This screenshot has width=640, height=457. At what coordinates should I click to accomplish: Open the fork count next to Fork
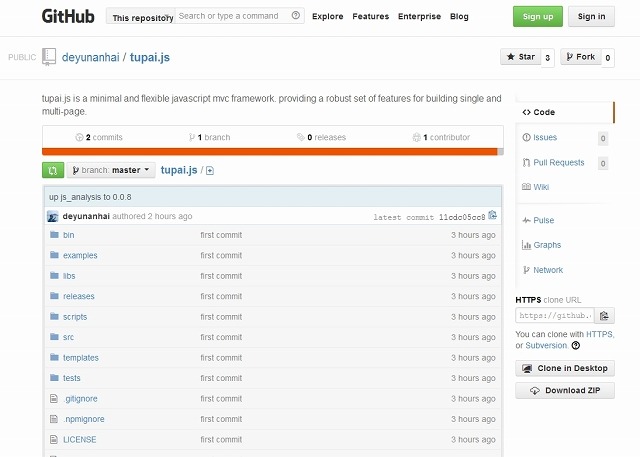point(608,58)
